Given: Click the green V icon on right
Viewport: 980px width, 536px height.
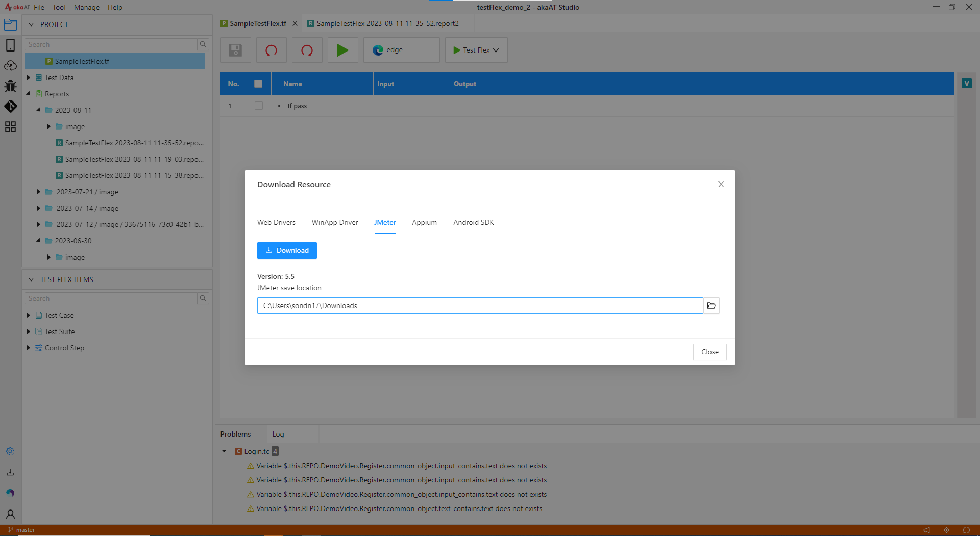Looking at the screenshot, I should (x=966, y=83).
